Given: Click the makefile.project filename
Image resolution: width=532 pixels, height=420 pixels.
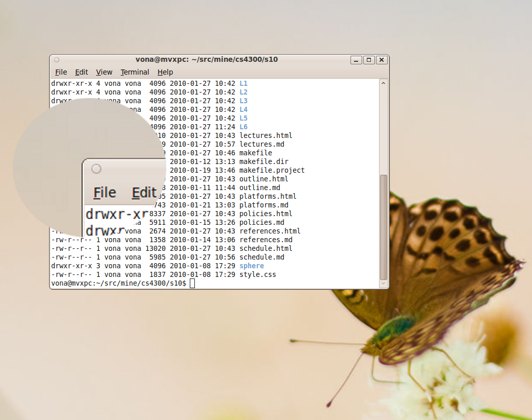Looking at the screenshot, I should tap(272, 170).
